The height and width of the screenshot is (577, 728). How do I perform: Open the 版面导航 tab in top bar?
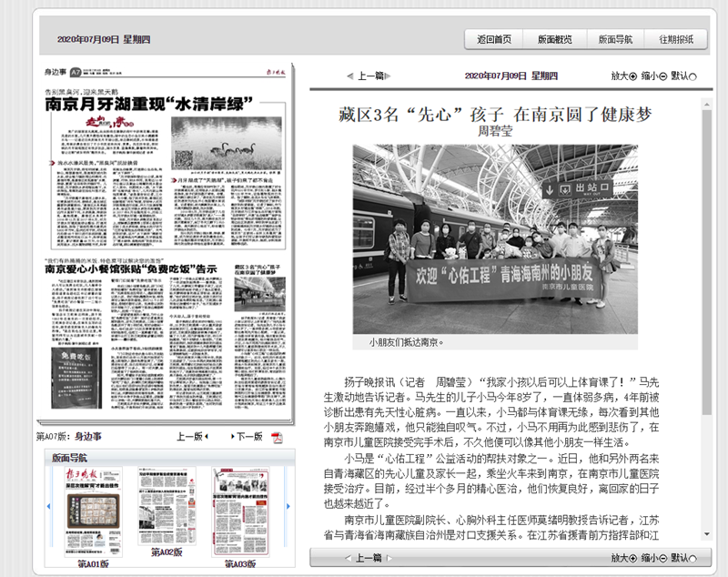[x=615, y=39]
